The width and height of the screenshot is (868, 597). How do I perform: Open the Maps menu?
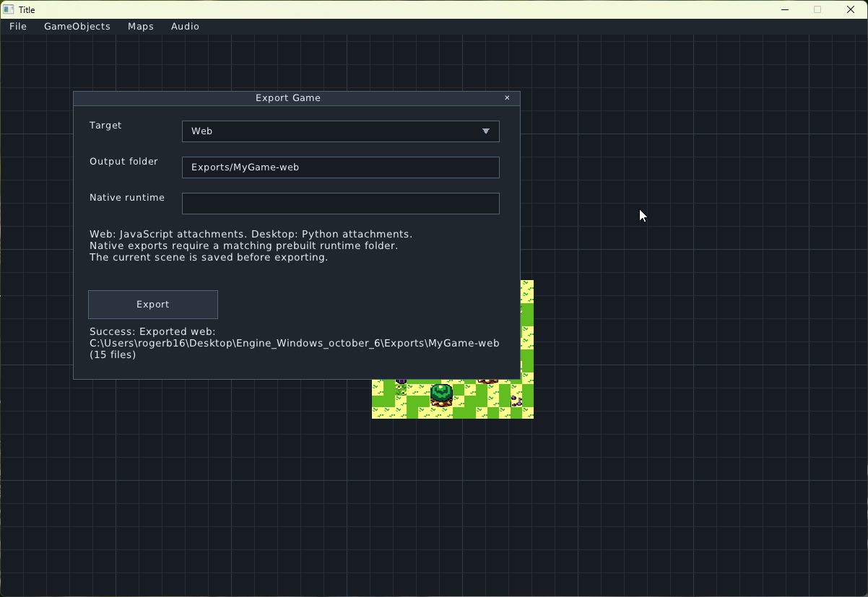141,27
